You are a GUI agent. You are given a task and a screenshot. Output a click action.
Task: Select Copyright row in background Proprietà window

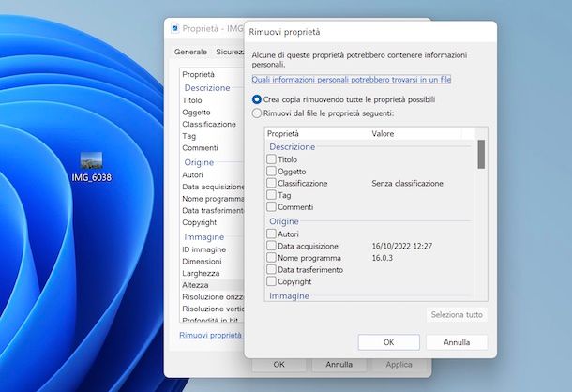tap(212, 222)
